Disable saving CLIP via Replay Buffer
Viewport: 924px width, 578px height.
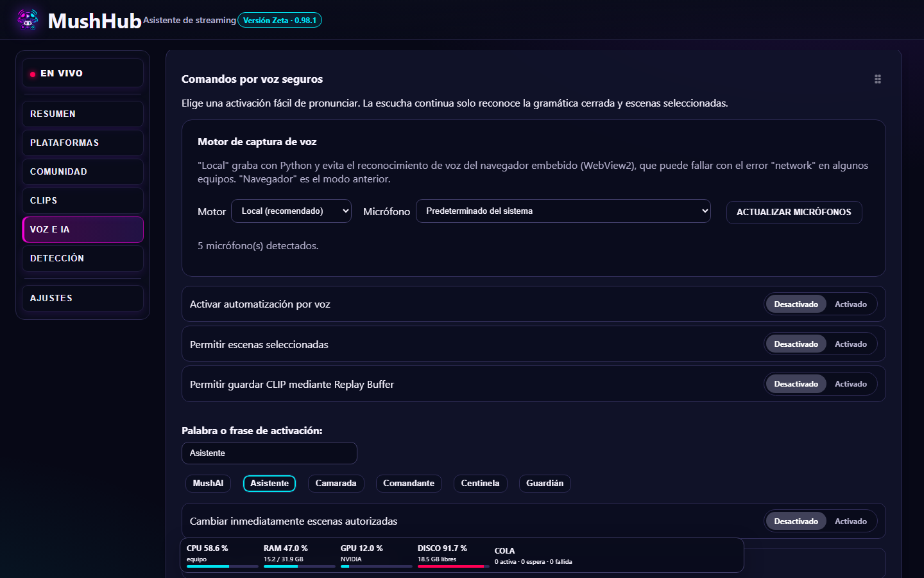(796, 384)
